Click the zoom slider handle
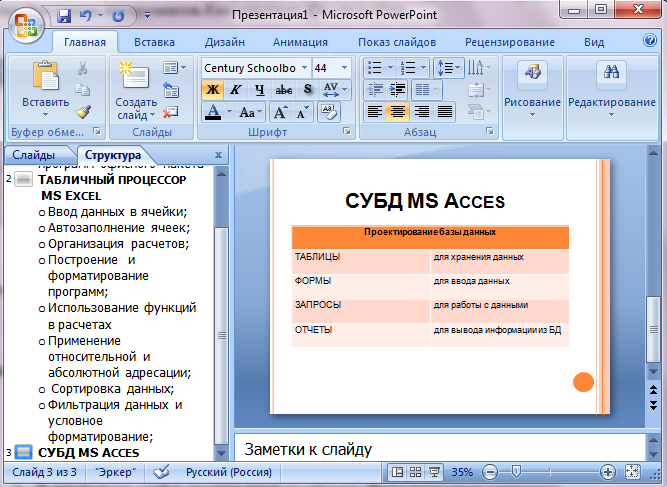 tap(516, 471)
